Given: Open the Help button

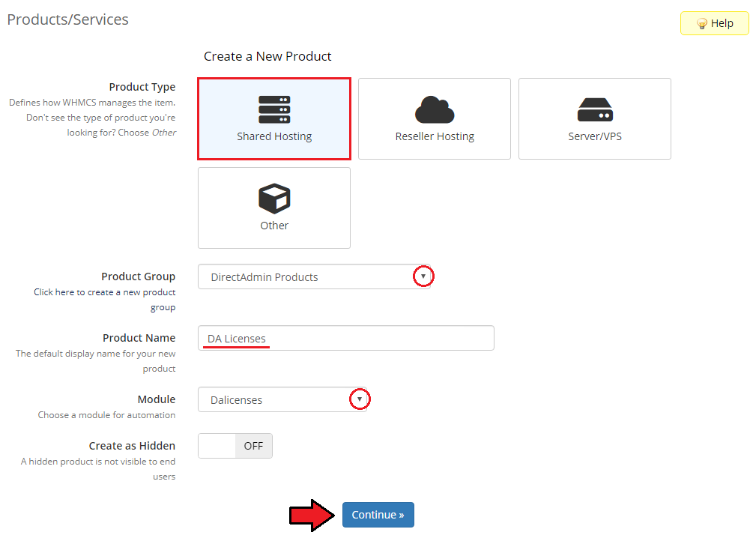Looking at the screenshot, I should tap(714, 23).
